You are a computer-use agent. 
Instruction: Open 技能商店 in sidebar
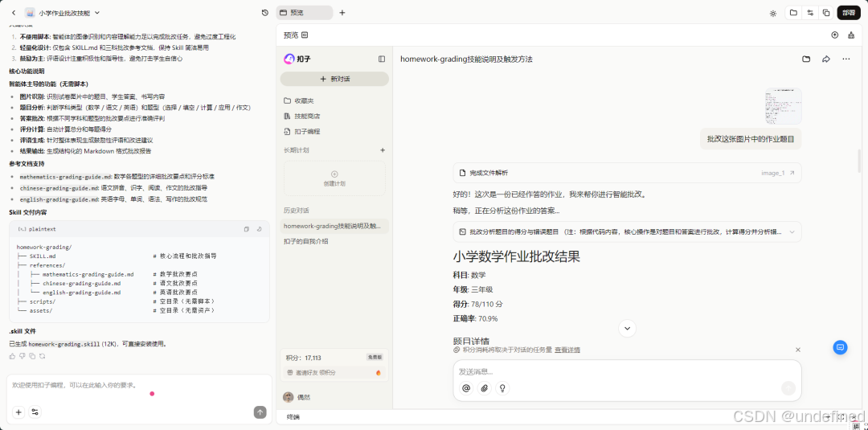tap(301, 117)
